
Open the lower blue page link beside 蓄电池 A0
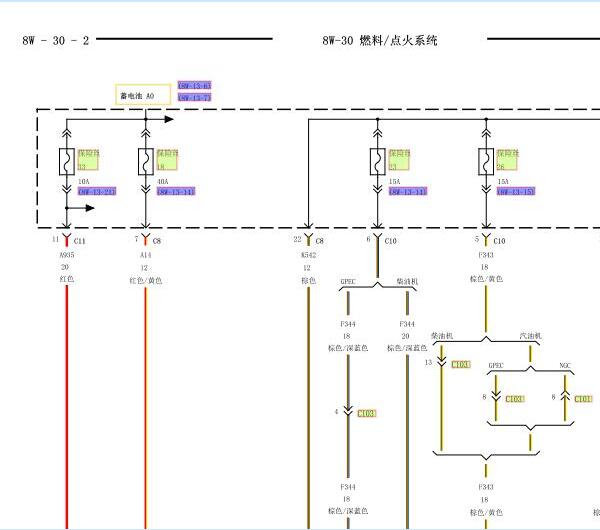194,98
